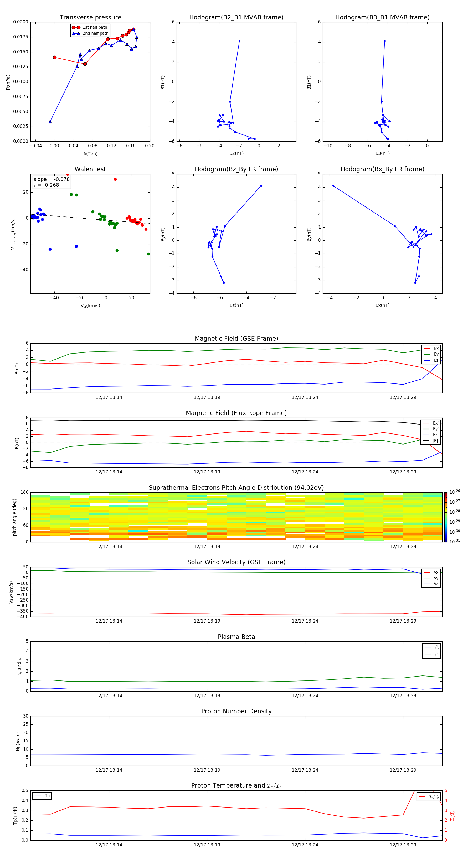This screenshot has height=868, width=473.
Task: Click 'Hodogram(B2_B1 MVAB frame)' title
Action: click(236, 18)
